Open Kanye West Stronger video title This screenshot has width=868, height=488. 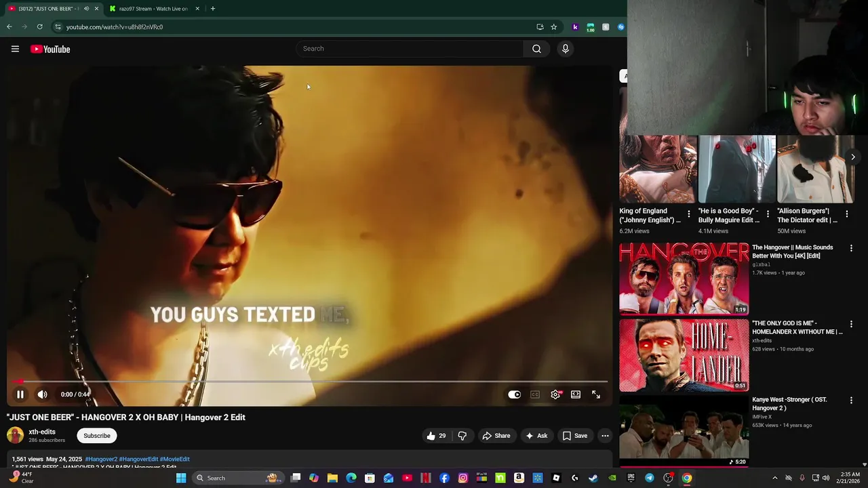tap(789, 403)
